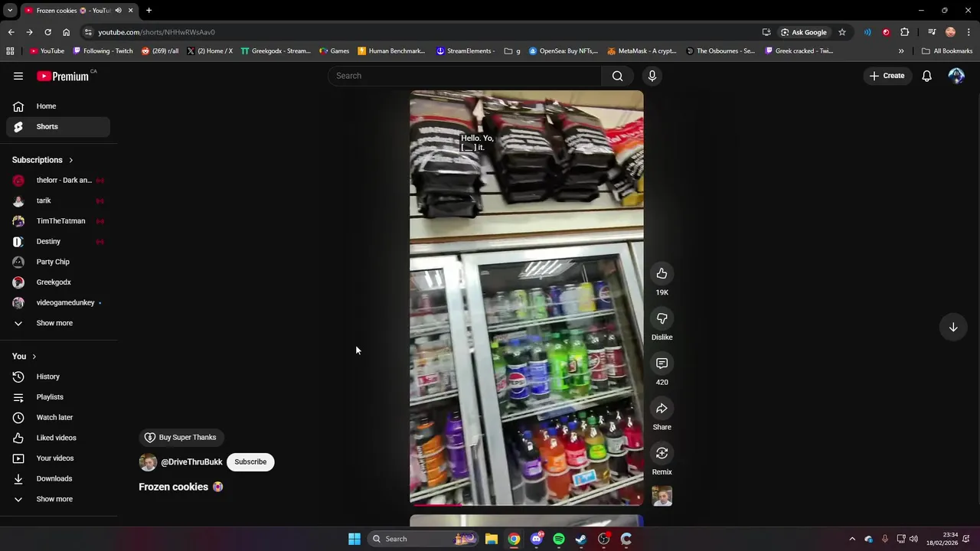Open Playlists in the sidebar
The height and width of the screenshot is (551, 980).
[58, 397]
